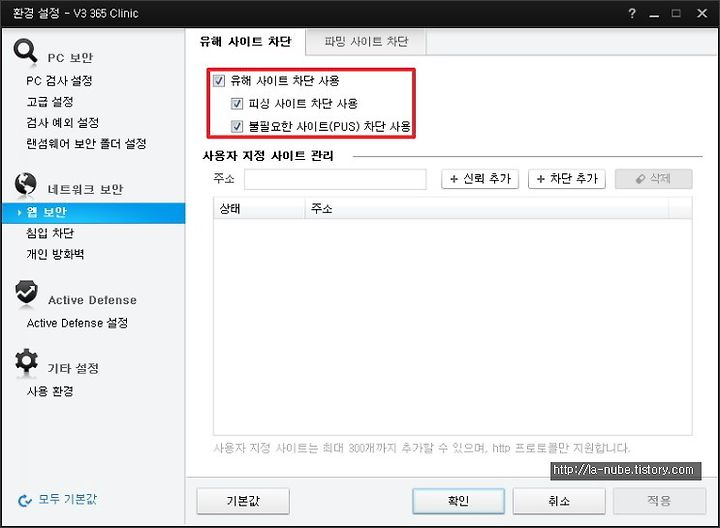Switch to the 유해 사이트 차단 tab
Viewport: 720px width, 528px height.
tap(246, 42)
